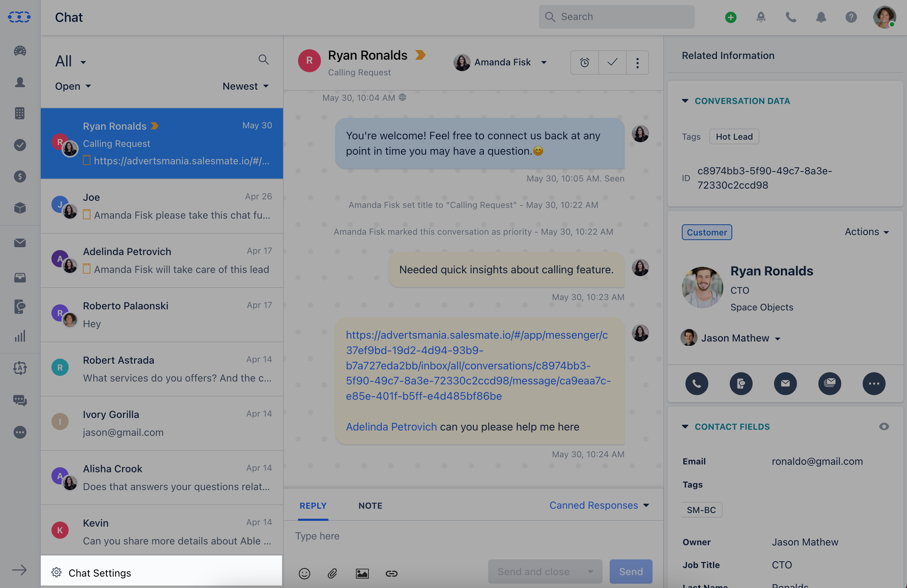Open the advertsmania.salesmate.io messenger link
Viewport: 907px width, 588px height.
point(478,365)
